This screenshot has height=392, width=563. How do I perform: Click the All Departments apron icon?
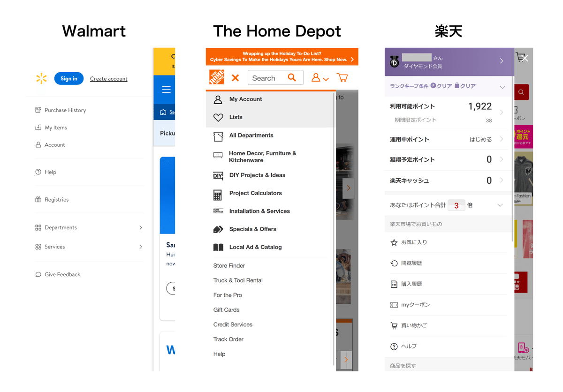pyautogui.click(x=218, y=136)
